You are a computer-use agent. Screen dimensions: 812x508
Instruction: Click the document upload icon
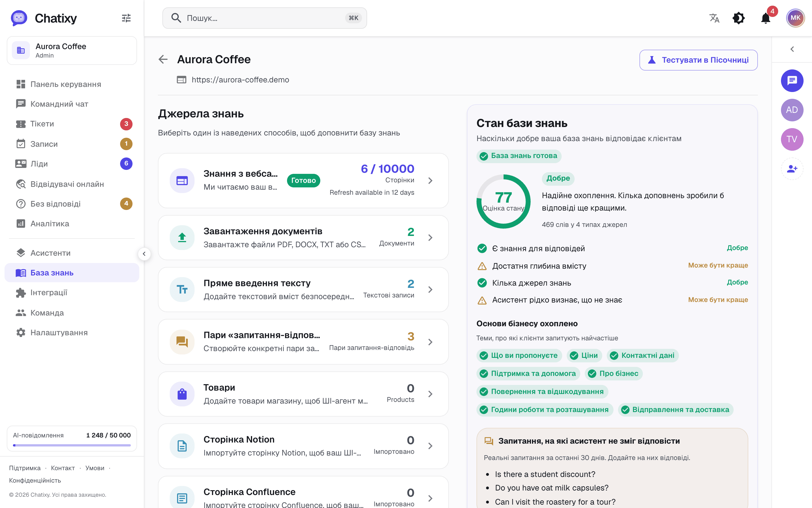[x=182, y=238]
